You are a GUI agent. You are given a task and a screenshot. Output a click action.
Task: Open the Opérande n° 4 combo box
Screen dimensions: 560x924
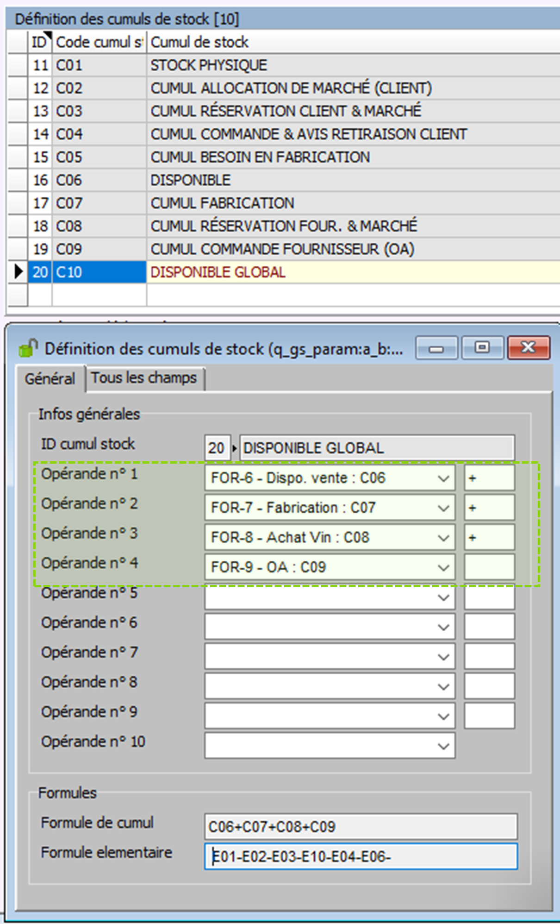(x=443, y=567)
